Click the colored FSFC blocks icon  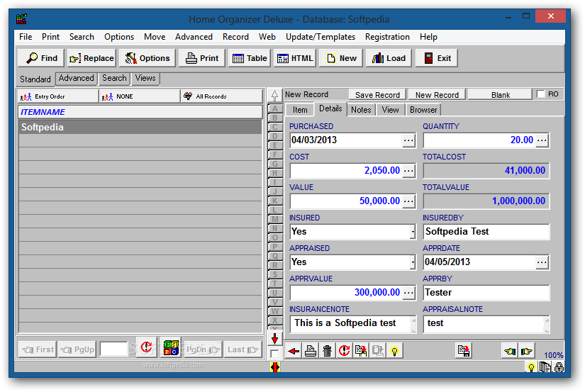pyautogui.click(x=171, y=348)
